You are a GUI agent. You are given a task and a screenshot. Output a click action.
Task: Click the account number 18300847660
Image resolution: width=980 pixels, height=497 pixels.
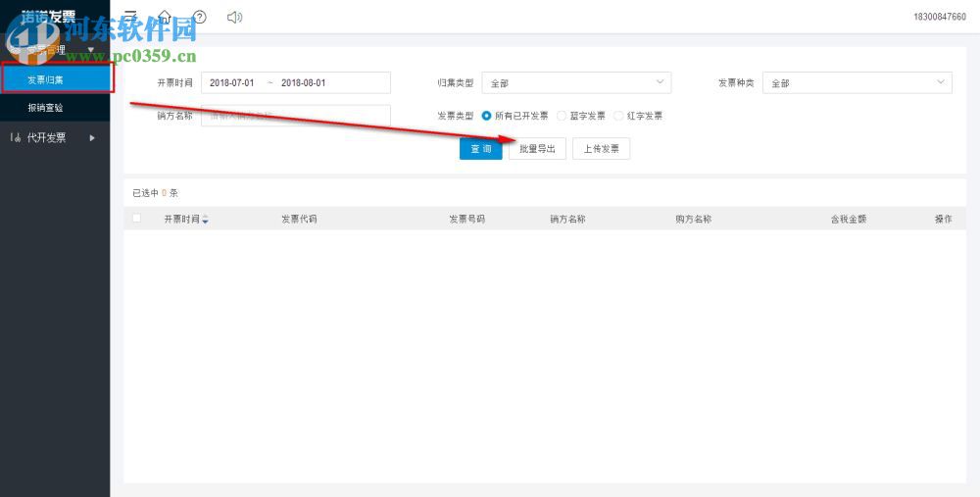(940, 17)
